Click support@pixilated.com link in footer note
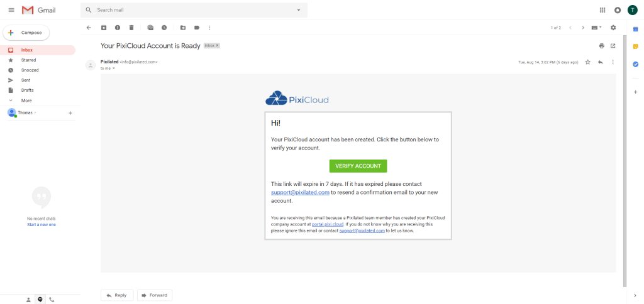Image resolution: width=644 pixels, height=304 pixels. click(362, 231)
